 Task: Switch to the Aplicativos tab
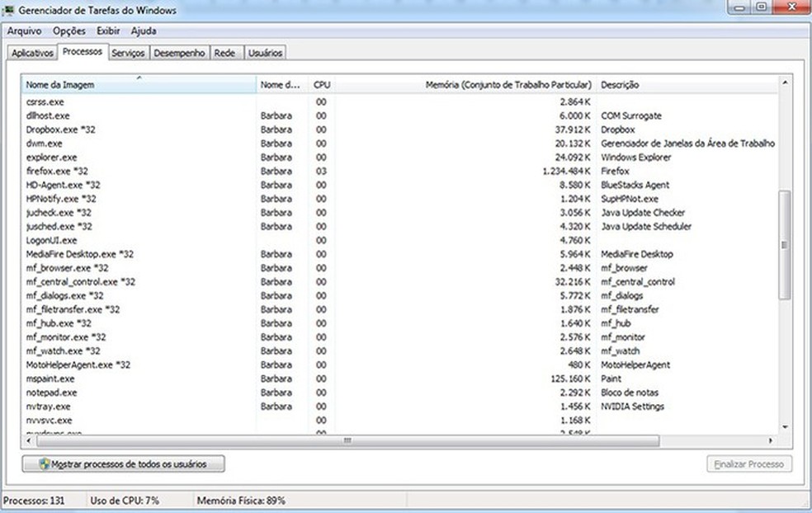(x=32, y=53)
